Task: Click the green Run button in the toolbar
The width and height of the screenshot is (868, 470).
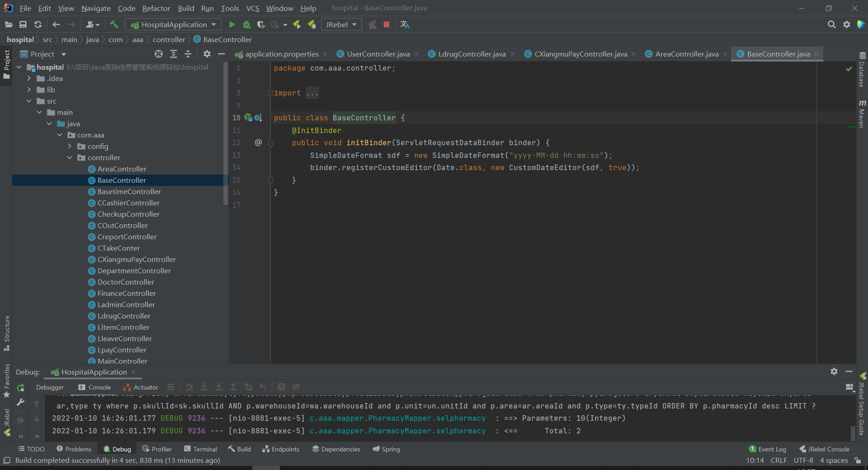Action: click(x=232, y=24)
